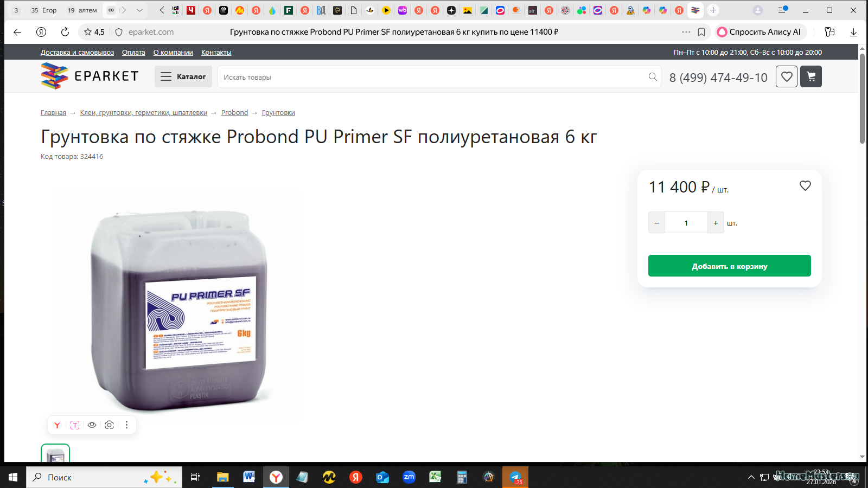Bookmark this page with the bookmark icon
The image size is (868, 488).
[x=701, y=32]
